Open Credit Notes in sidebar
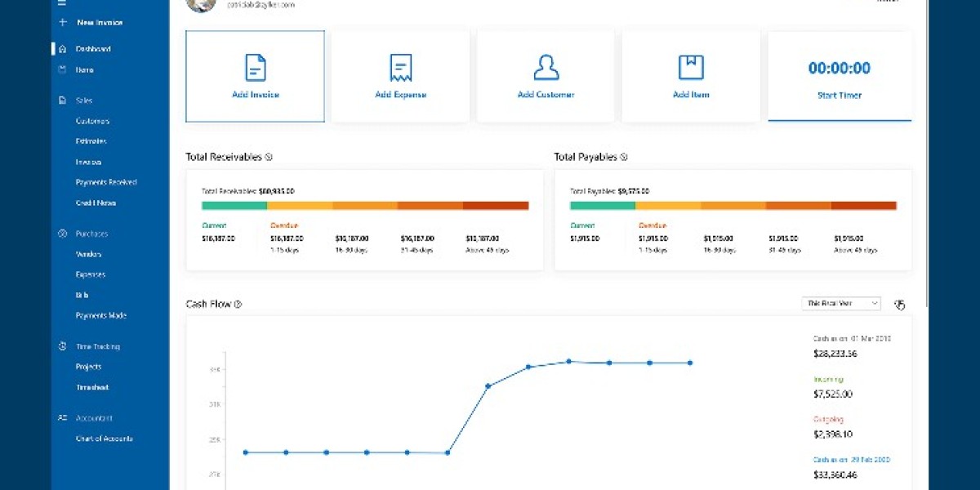Image resolution: width=980 pixels, height=490 pixels. tap(96, 203)
